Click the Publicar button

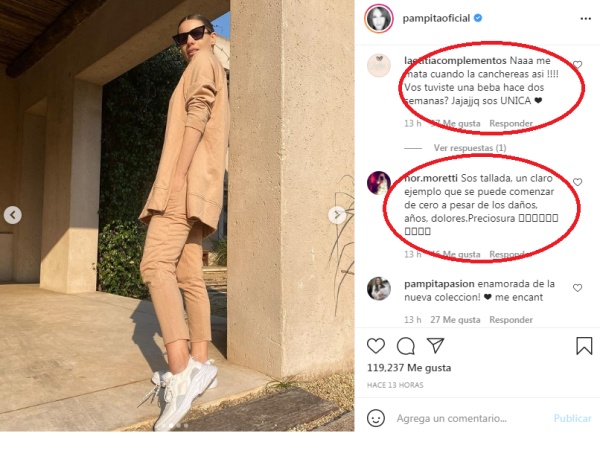572,418
